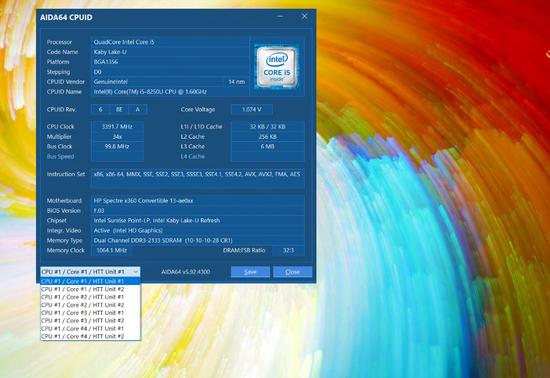Screen dimensions: 550x378
Task: Close the AIDA64 CPUID window with X
Action: 304,16
